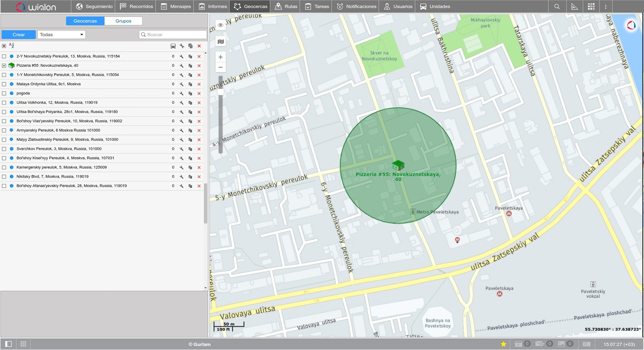Viewport: 644px width, 350px height.
Task: Edit properties of Malaya Ordynka geofence
Action: tap(182, 84)
